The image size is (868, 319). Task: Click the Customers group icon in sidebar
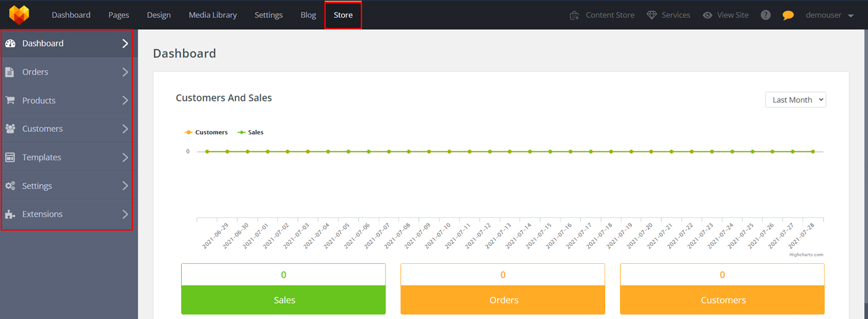[x=10, y=129]
